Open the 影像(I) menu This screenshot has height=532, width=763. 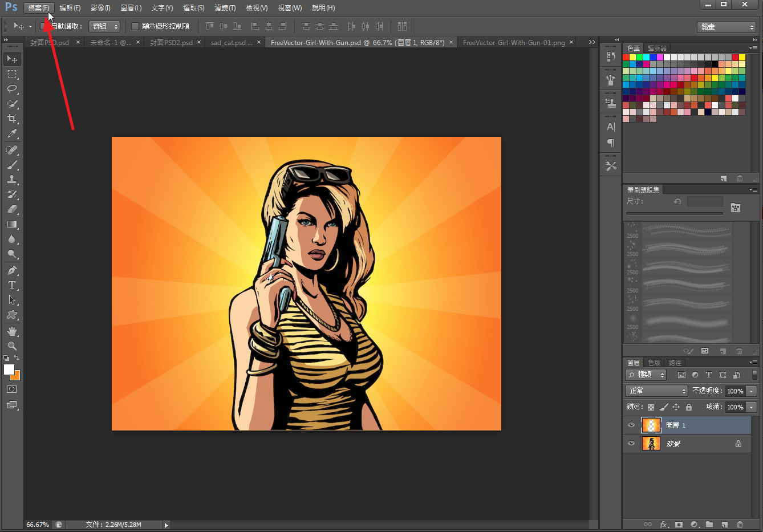101,8
